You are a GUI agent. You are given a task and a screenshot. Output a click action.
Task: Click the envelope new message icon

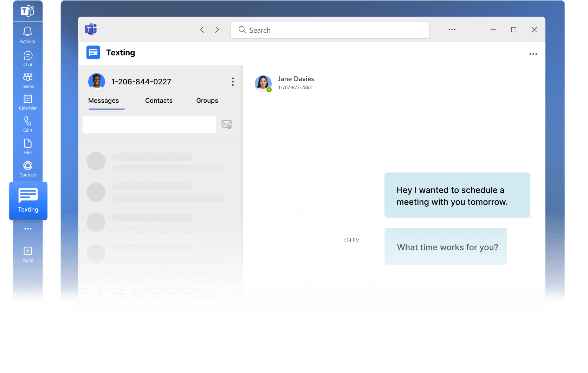pos(226,124)
